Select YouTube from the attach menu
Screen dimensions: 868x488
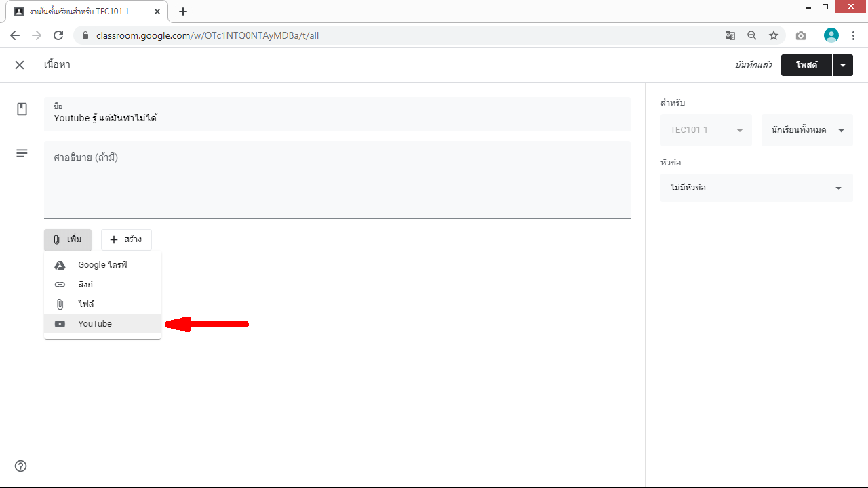pyautogui.click(x=95, y=324)
